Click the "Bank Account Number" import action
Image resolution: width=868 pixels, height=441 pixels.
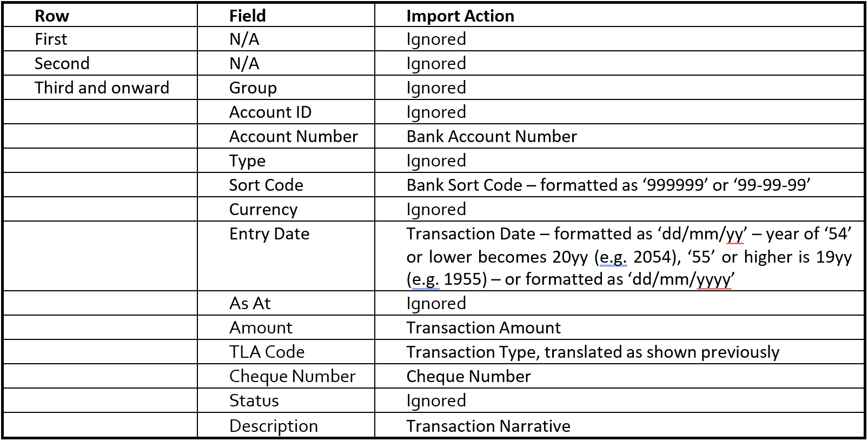[491, 136]
